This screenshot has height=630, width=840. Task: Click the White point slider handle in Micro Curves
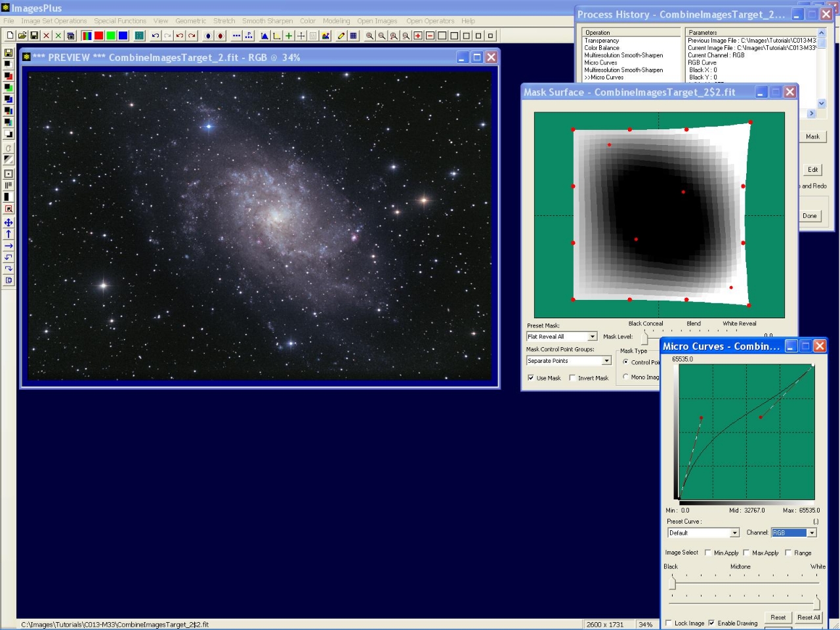pos(816,602)
